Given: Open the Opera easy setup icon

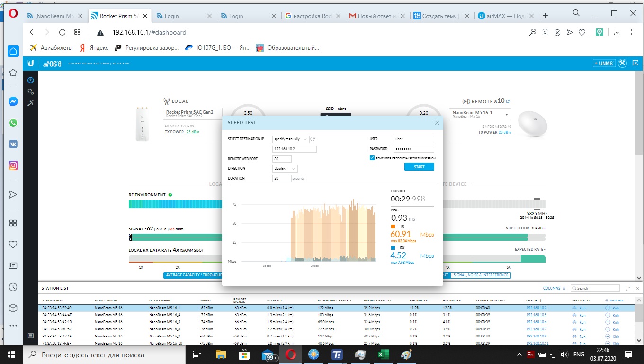Looking at the screenshot, I should (633, 32).
